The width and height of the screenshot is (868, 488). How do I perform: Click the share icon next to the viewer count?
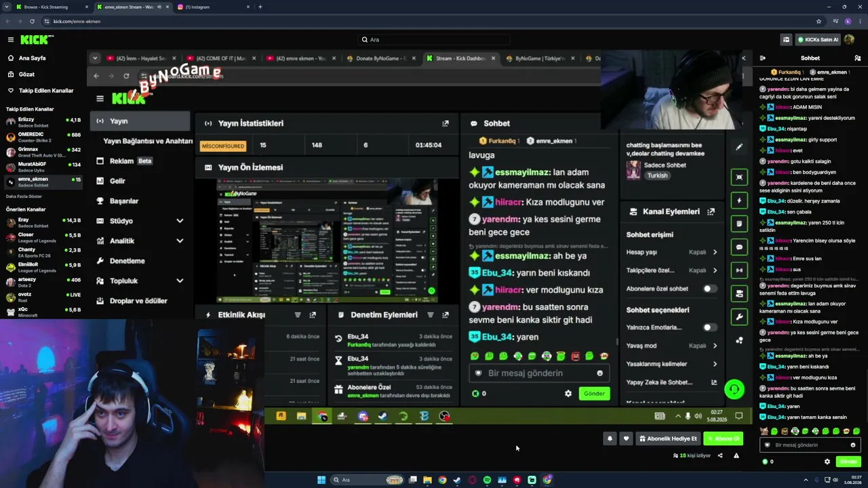[720, 455]
